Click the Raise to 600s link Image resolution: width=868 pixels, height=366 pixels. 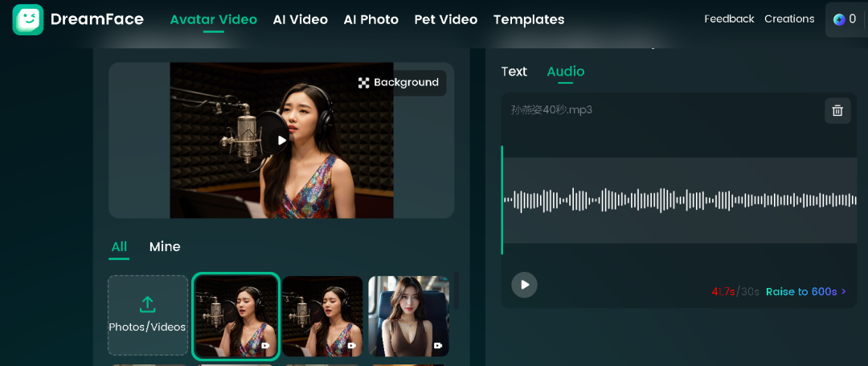(805, 291)
